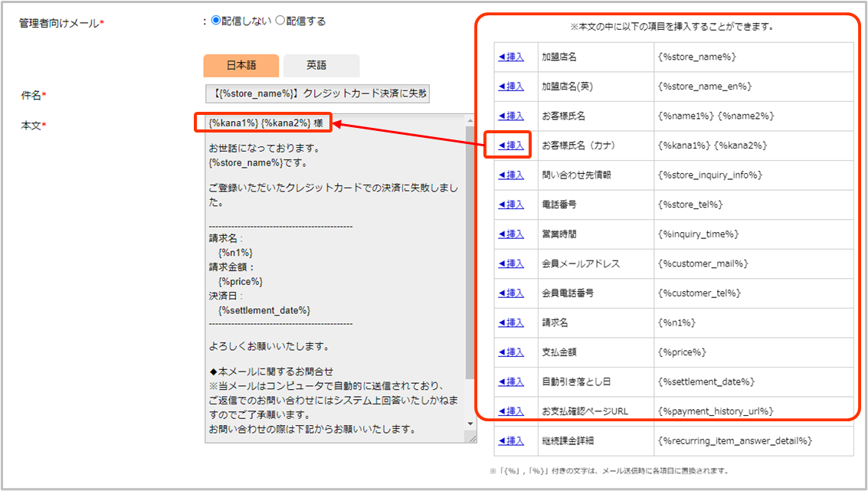Insert the 営業時間 placeholder
Viewport: 868px width, 491px height.
tap(511, 234)
